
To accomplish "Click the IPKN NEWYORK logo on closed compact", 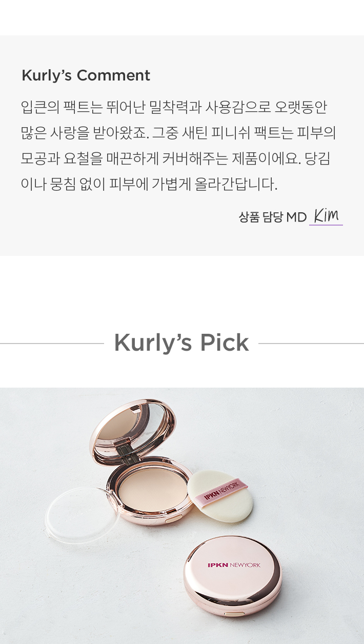I will pyautogui.click(x=234, y=565).
